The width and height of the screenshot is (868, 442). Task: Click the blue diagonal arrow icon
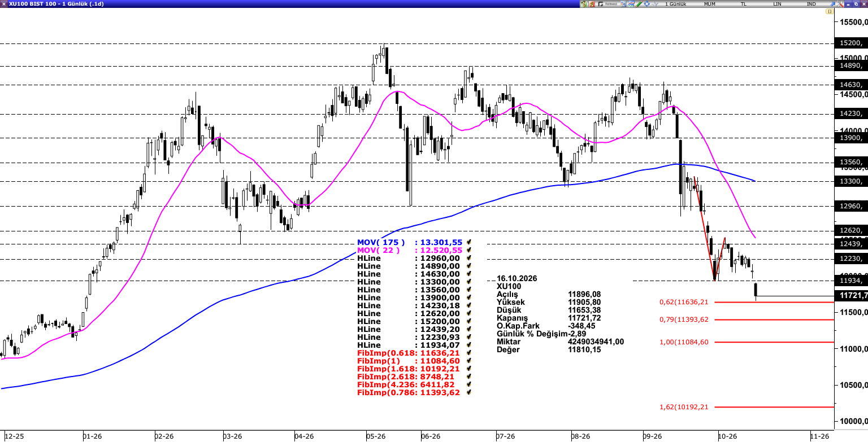(832, 4)
